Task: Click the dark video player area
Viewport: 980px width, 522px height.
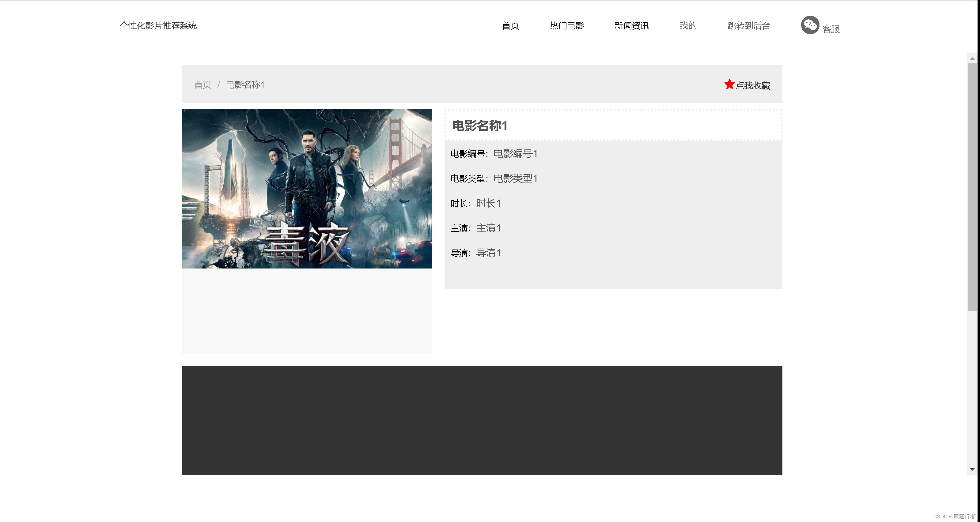Action: pos(482,420)
